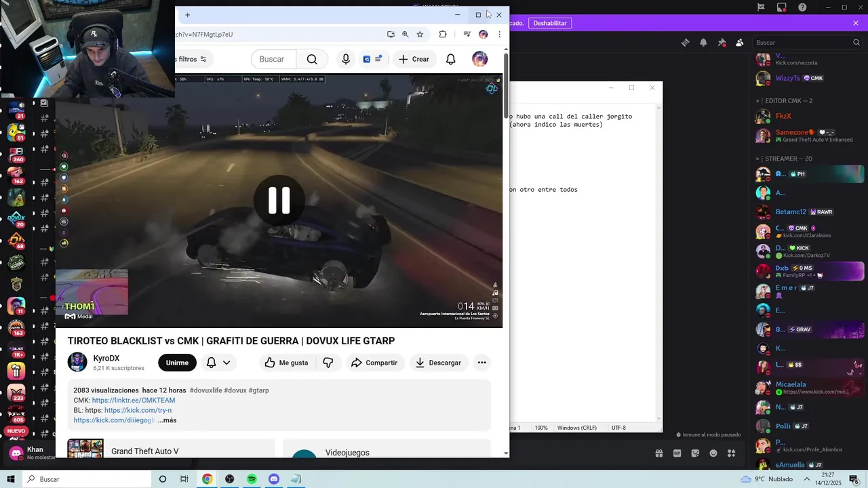The width and height of the screenshot is (868, 488).
Task: Open Chrome three-dot menu
Action: [499, 34]
